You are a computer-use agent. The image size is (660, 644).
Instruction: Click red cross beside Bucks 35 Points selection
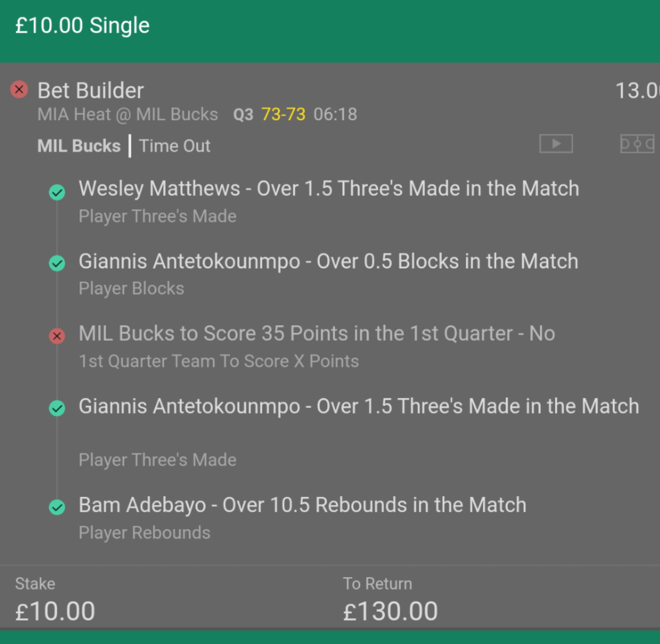(x=57, y=336)
